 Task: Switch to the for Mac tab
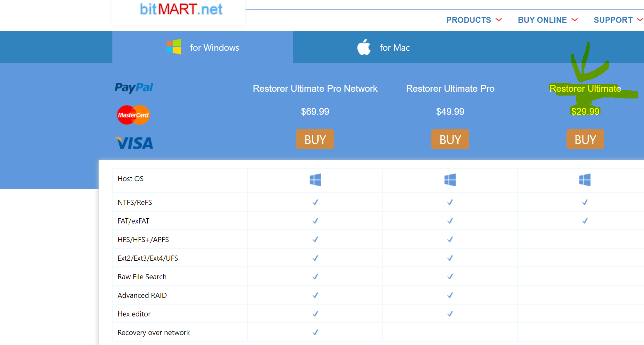(383, 47)
